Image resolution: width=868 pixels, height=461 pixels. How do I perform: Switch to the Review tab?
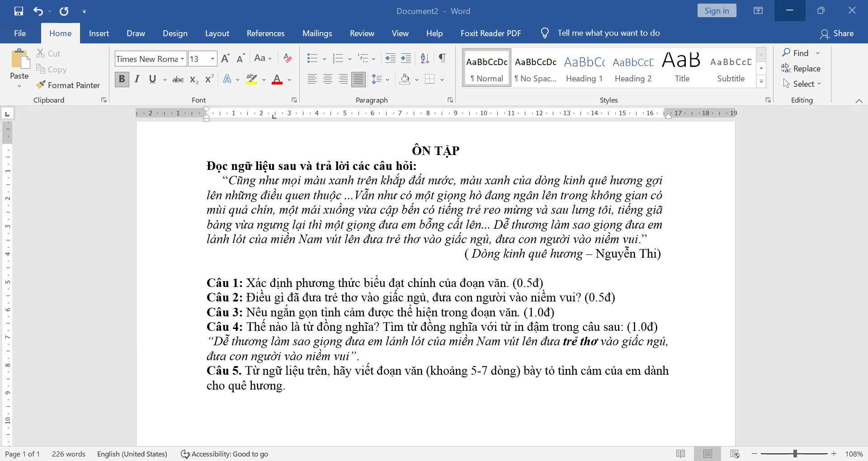pyautogui.click(x=362, y=33)
